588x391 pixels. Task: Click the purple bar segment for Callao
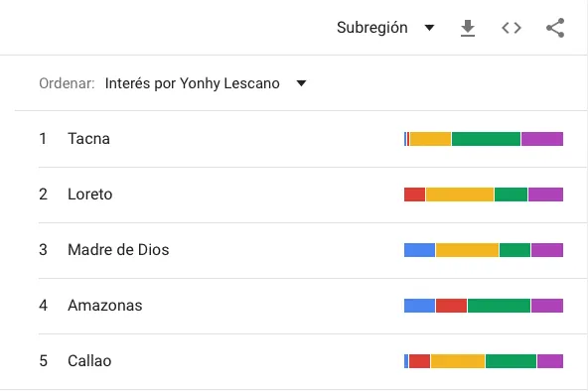pyautogui.click(x=550, y=361)
